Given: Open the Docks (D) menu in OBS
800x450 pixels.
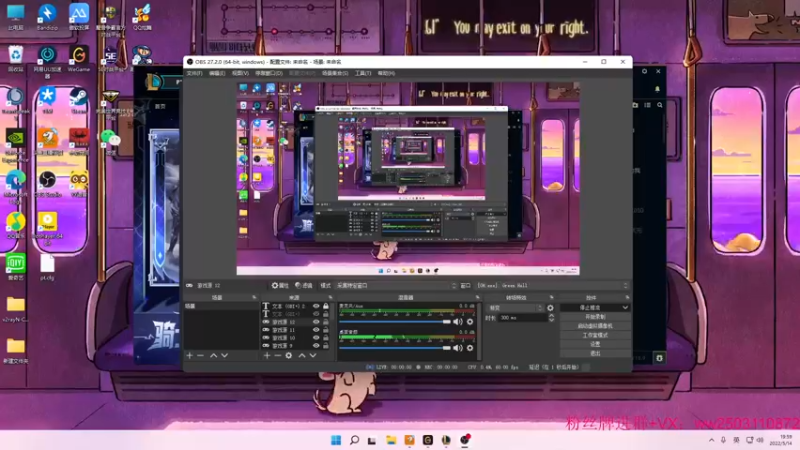Looking at the screenshot, I should click(268, 73).
